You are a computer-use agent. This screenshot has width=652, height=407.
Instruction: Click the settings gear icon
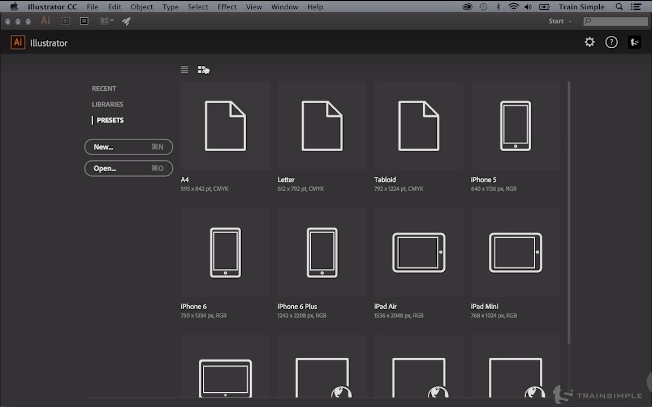(589, 42)
